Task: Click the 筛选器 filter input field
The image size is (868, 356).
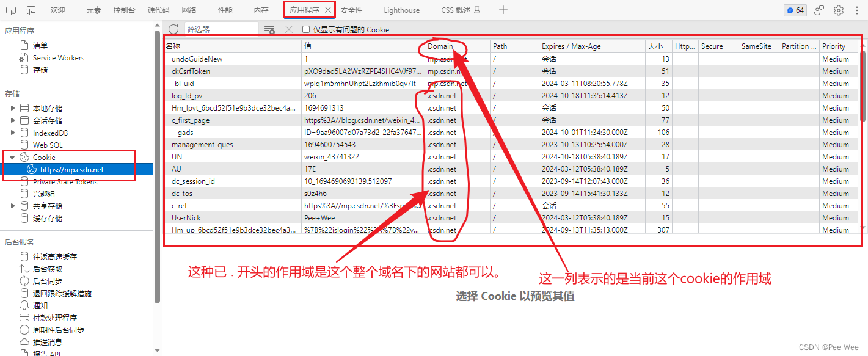Action: 222,29
